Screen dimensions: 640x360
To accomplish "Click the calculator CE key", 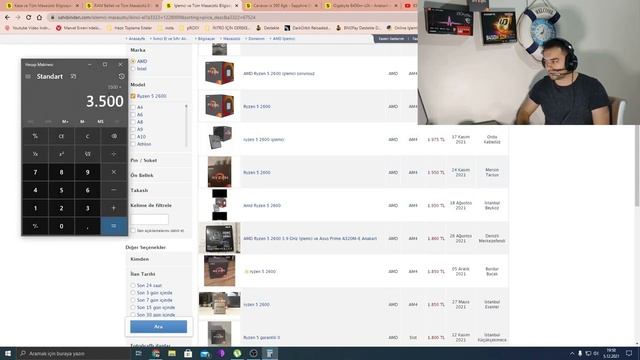I will 61,136.
